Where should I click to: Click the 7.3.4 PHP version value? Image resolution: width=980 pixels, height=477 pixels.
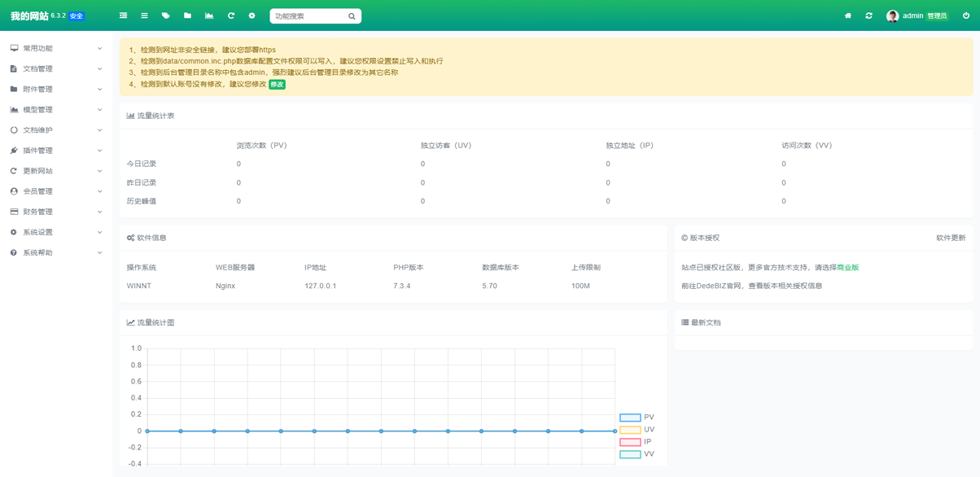pos(402,286)
